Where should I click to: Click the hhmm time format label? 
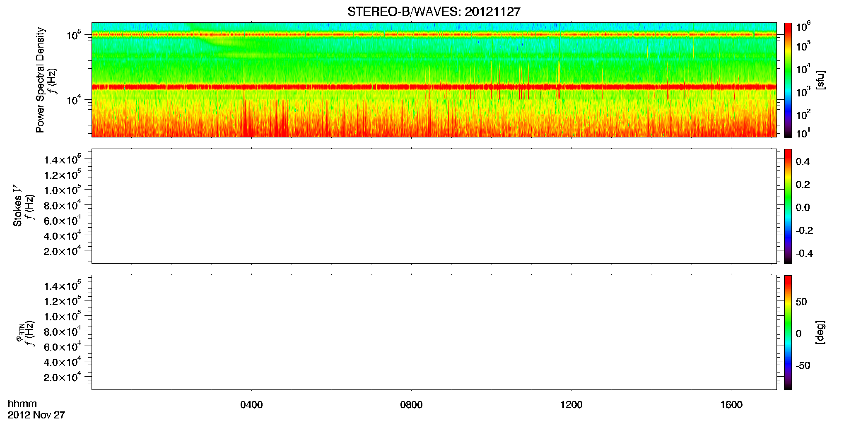pos(22,404)
